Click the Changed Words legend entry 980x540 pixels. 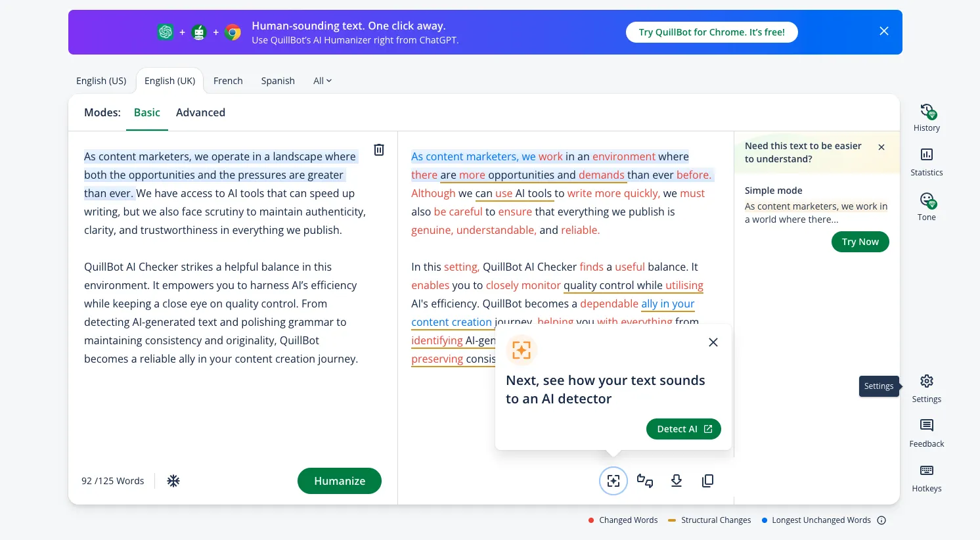tap(623, 520)
